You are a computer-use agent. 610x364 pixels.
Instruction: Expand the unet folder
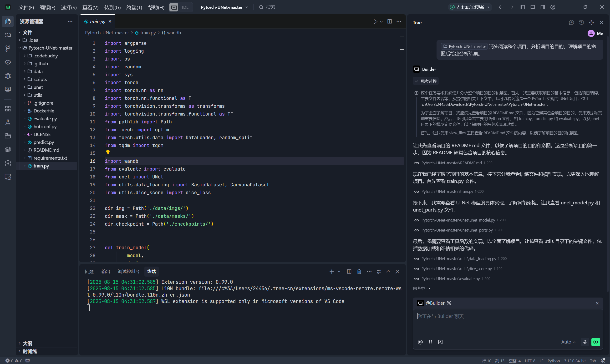tap(38, 87)
